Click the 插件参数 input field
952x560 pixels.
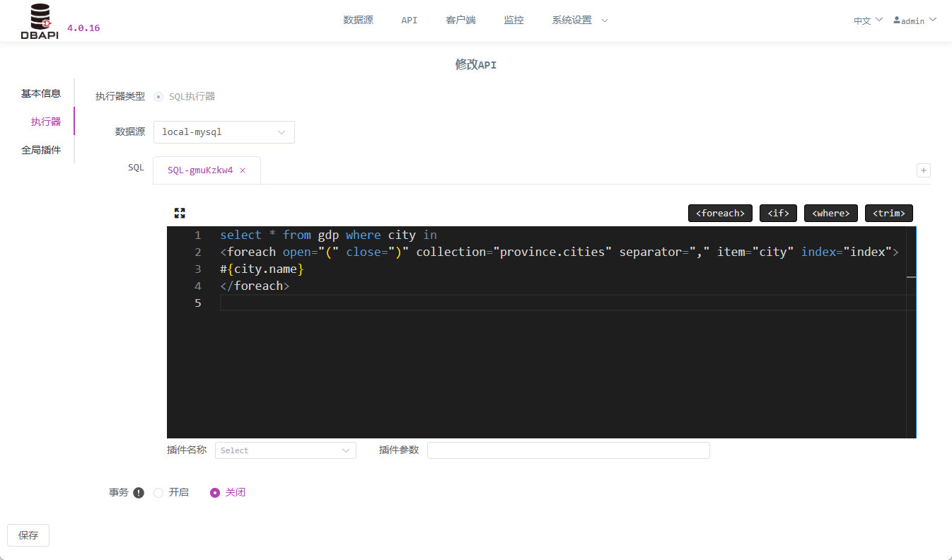pos(568,450)
